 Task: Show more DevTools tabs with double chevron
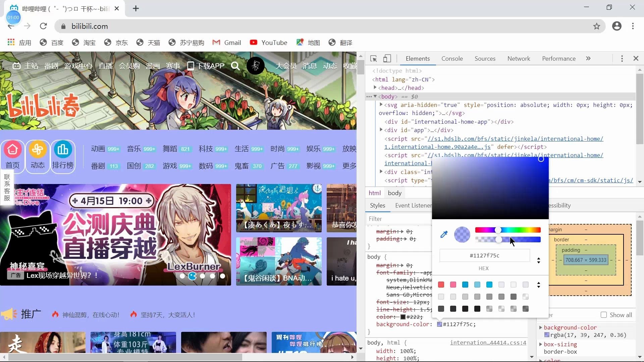click(x=588, y=58)
